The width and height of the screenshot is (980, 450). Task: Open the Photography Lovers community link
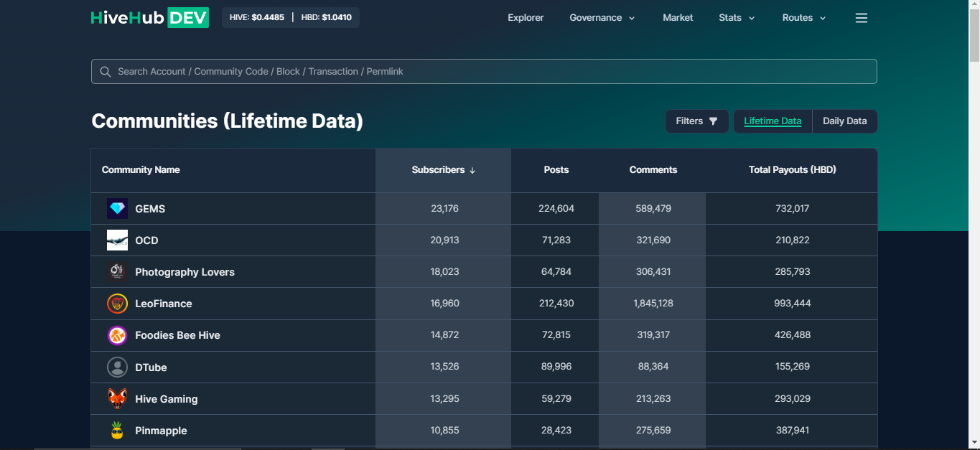pos(185,272)
